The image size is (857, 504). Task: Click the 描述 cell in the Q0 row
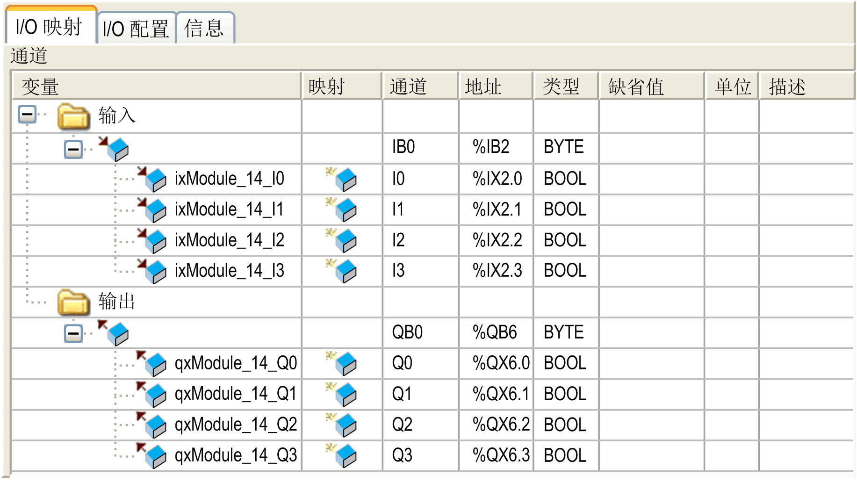tap(806, 363)
